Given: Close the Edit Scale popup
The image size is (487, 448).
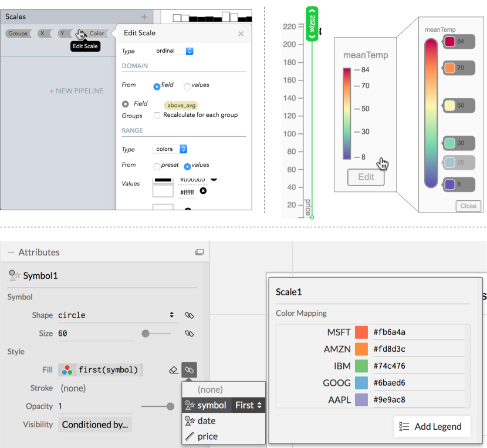Looking at the screenshot, I should click(241, 34).
